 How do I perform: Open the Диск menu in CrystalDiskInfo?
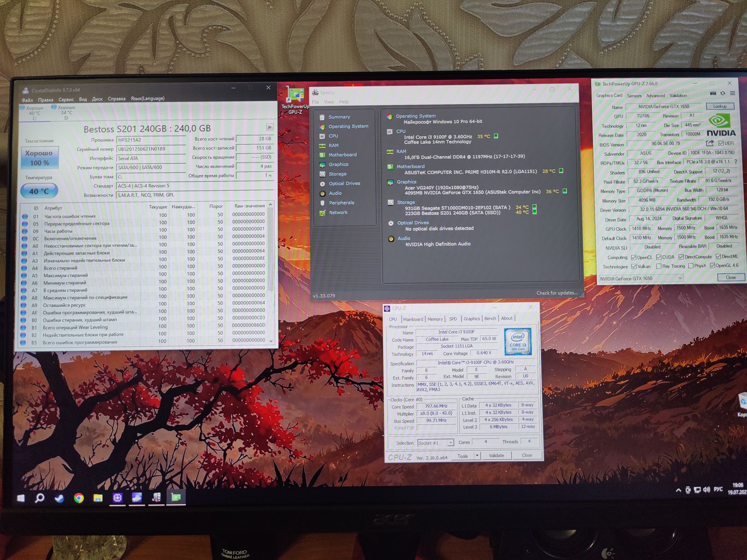97,99
